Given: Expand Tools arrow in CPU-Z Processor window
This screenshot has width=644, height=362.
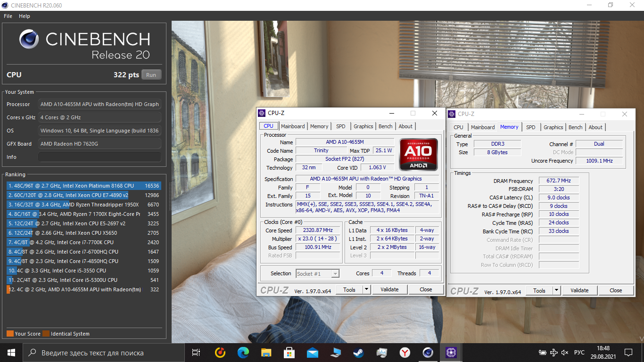Looking at the screenshot, I should click(x=367, y=290).
